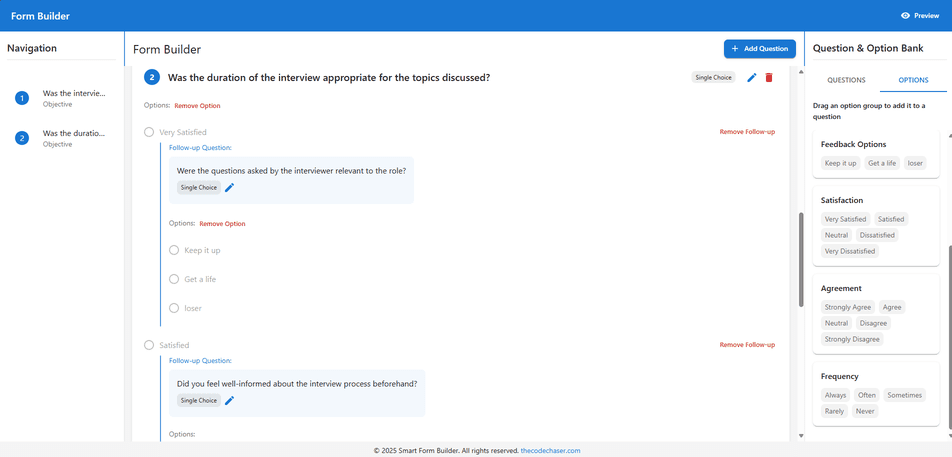This screenshot has width=952, height=457.
Task: Click the Add Question button
Action: click(760, 48)
